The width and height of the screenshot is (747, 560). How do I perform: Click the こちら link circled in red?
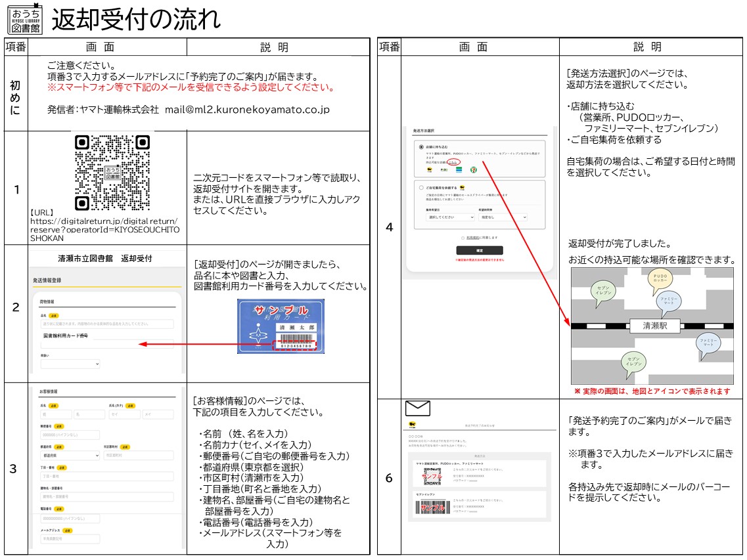453,162
